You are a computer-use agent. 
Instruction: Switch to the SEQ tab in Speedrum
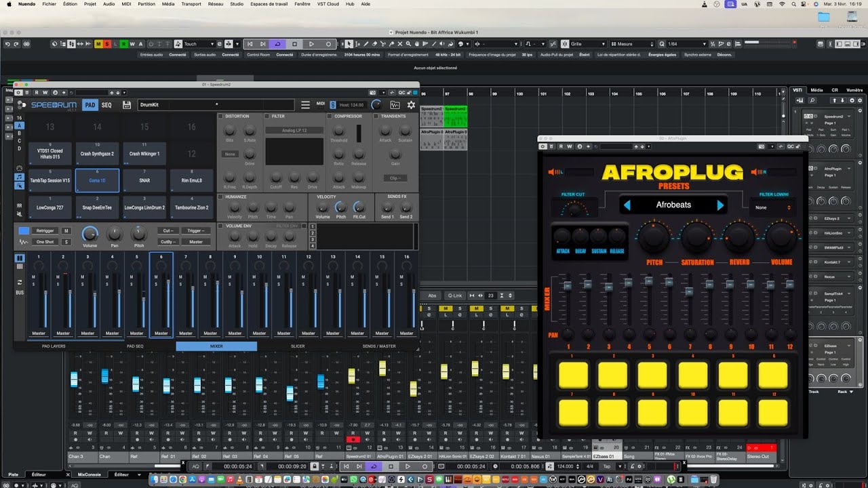(106, 105)
